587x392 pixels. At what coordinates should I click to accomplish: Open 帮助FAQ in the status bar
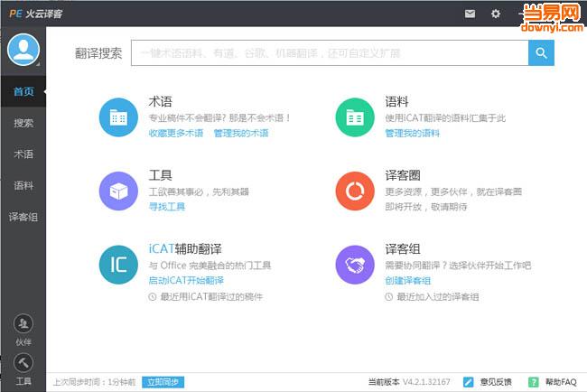click(x=553, y=382)
